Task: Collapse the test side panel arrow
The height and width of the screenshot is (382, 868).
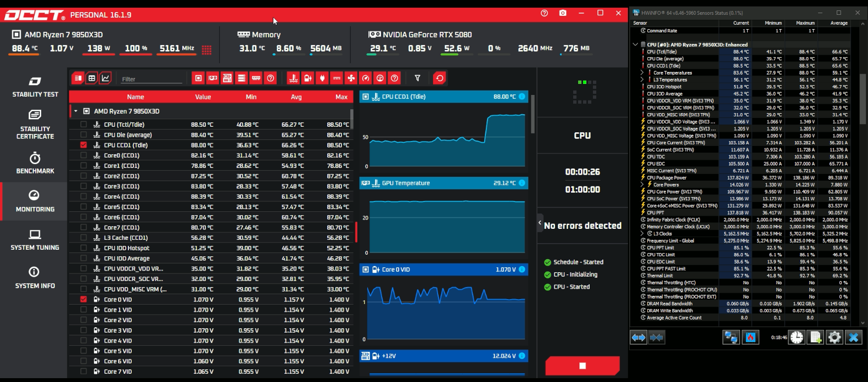Action: click(540, 223)
